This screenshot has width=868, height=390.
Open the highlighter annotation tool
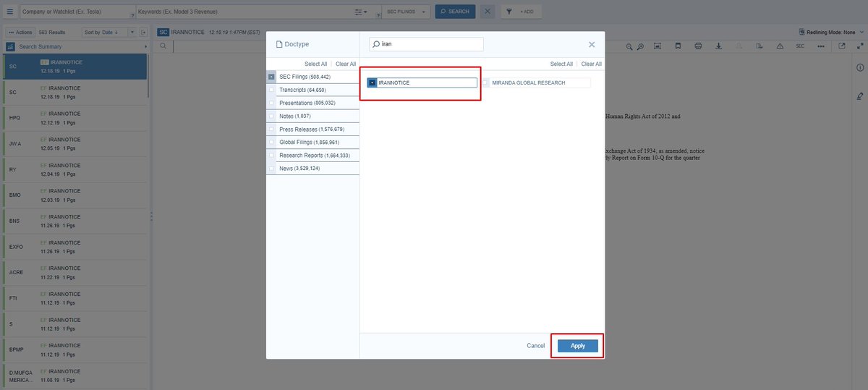click(x=859, y=96)
